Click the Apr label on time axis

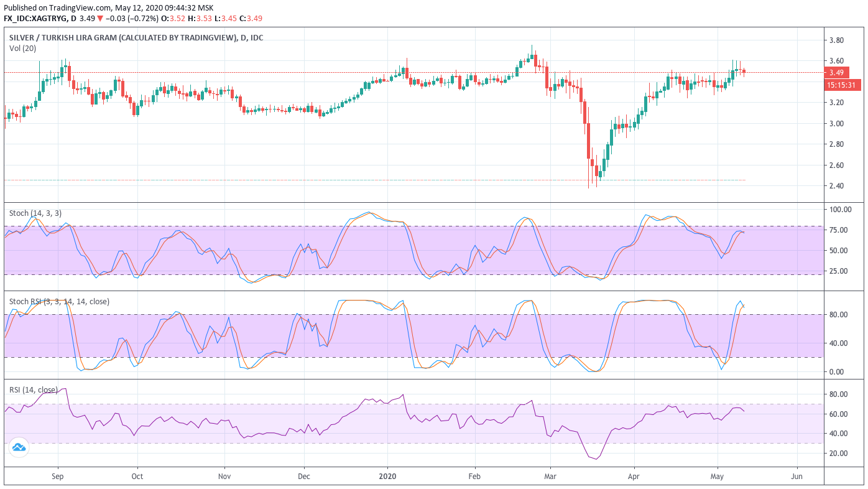[634, 477]
